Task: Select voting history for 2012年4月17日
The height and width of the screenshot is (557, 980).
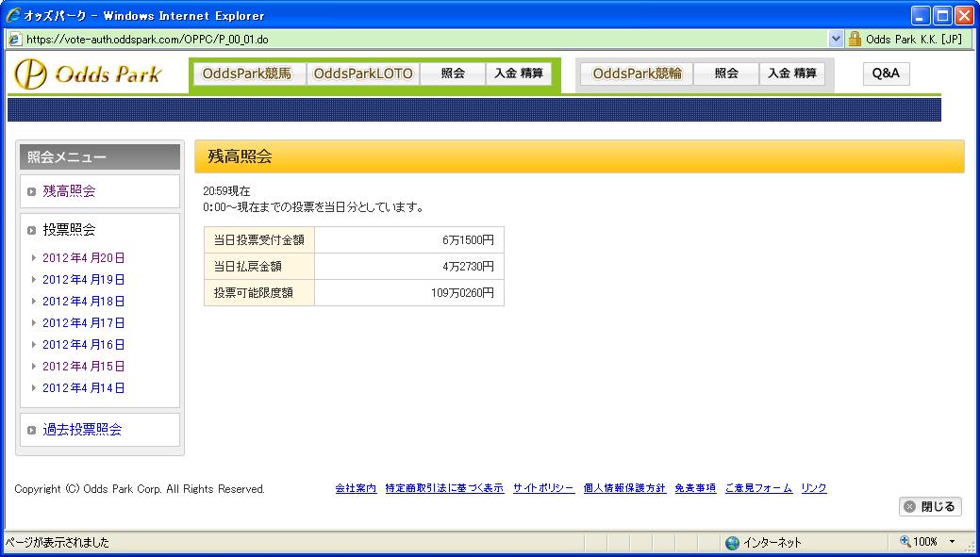Action: pyautogui.click(x=84, y=323)
